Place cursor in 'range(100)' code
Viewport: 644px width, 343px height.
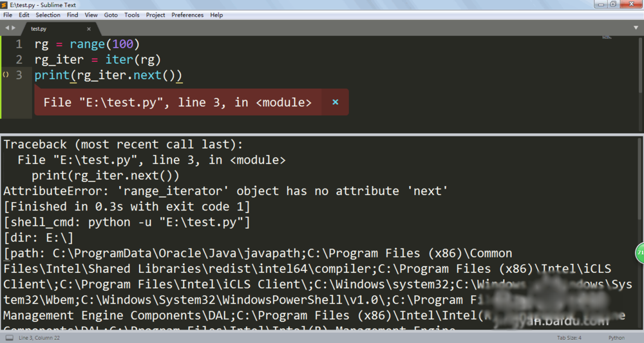[x=105, y=44]
